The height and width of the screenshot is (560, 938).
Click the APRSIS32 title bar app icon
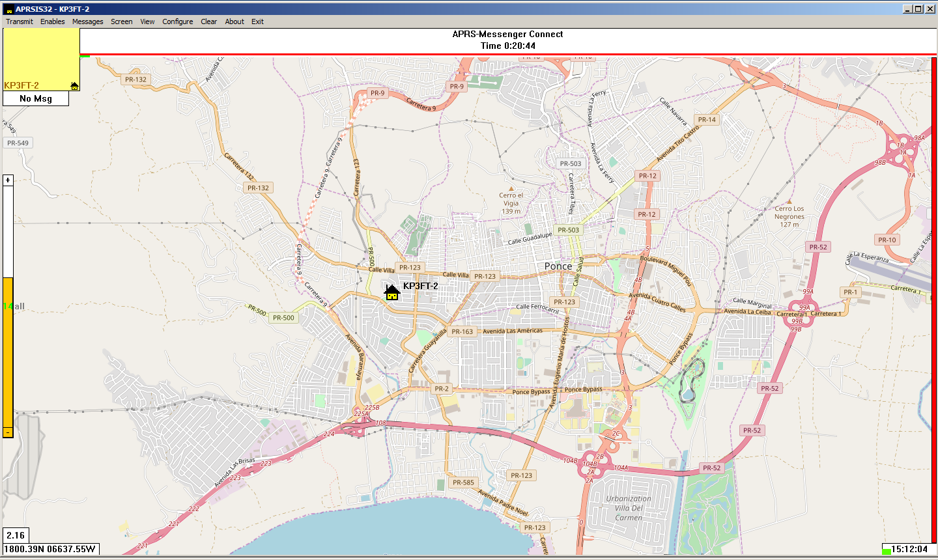pyautogui.click(x=8, y=9)
